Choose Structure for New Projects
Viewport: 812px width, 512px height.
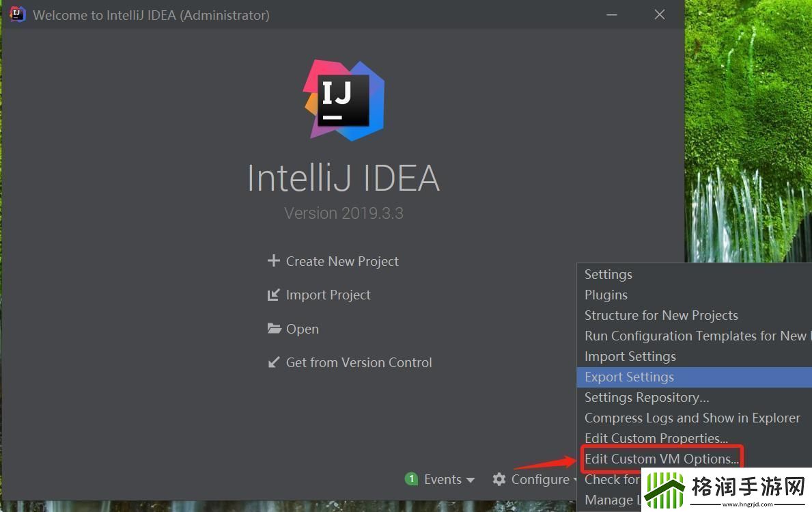[660, 315]
